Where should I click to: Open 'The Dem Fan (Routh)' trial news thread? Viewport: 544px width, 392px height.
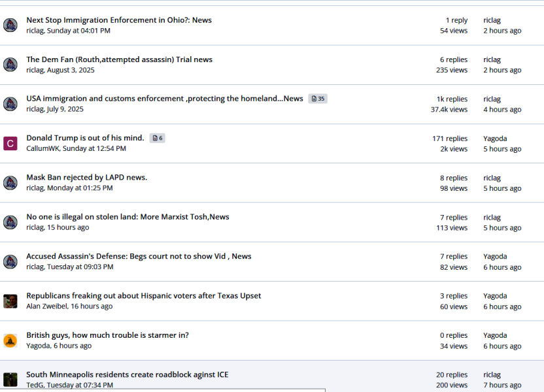pos(119,59)
